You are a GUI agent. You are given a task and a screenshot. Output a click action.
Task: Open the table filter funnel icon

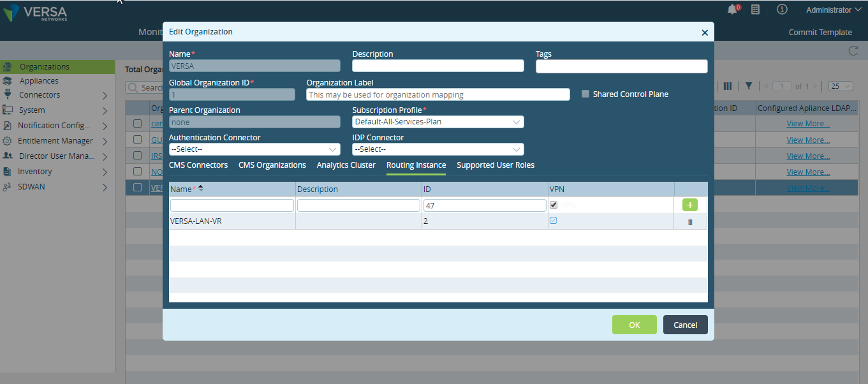(x=749, y=86)
